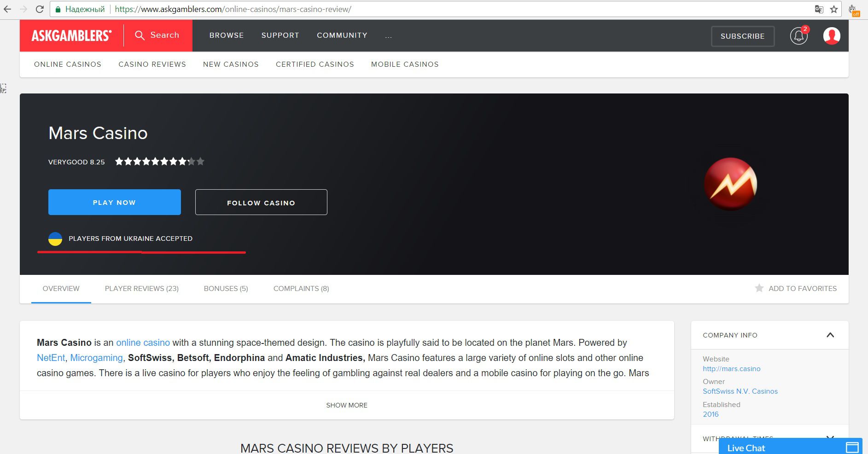868x454 pixels.
Task: Click the 2016 established year link
Action: (711, 414)
